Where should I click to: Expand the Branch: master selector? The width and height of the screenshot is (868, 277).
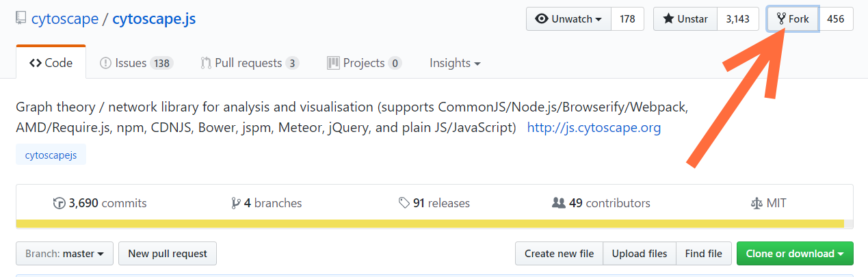click(x=65, y=254)
